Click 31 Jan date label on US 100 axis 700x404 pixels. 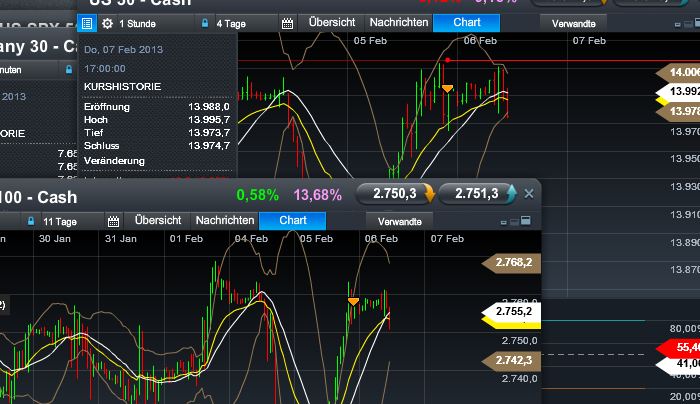pos(121,239)
